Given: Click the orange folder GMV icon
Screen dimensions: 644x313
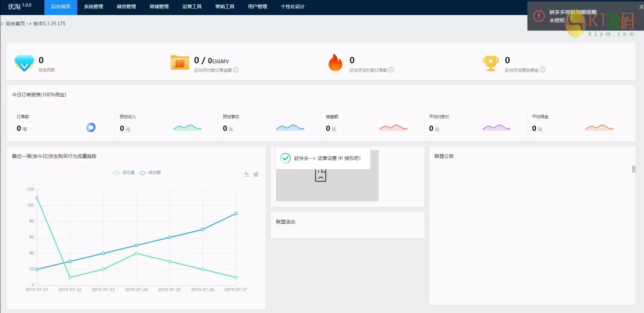Looking at the screenshot, I should 180,63.
